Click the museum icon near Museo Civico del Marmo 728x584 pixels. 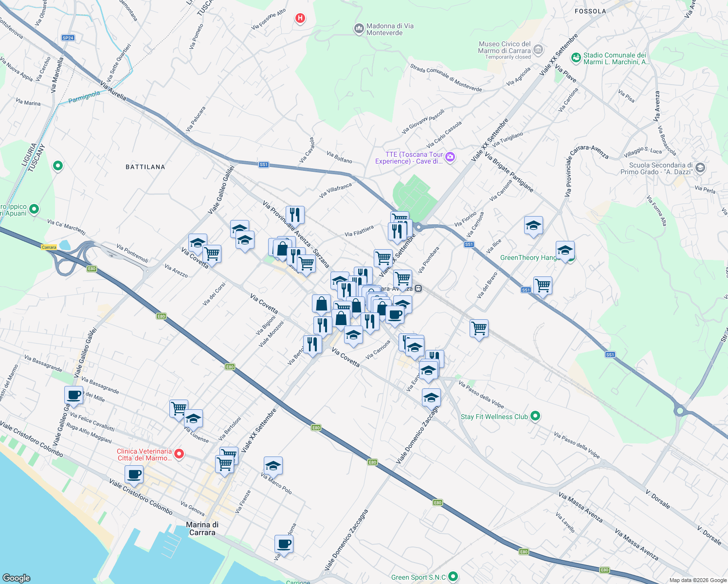click(538, 50)
